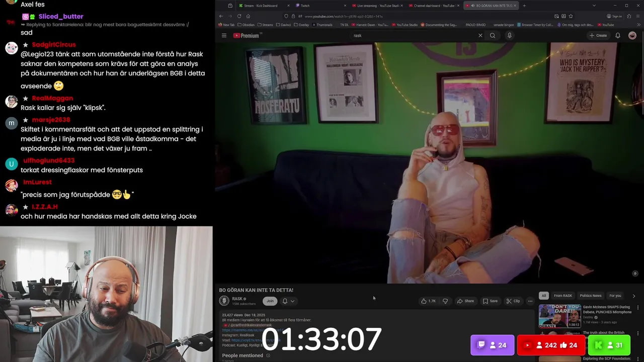Run search with the magnifier icon
Viewport: 644px width, 362px height.
tap(493, 36)
